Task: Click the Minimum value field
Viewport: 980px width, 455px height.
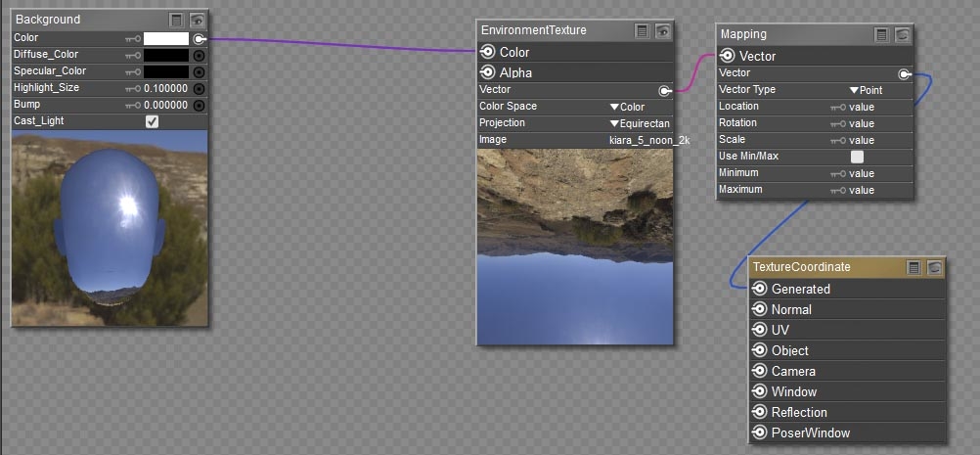Action: coord(862,174)
